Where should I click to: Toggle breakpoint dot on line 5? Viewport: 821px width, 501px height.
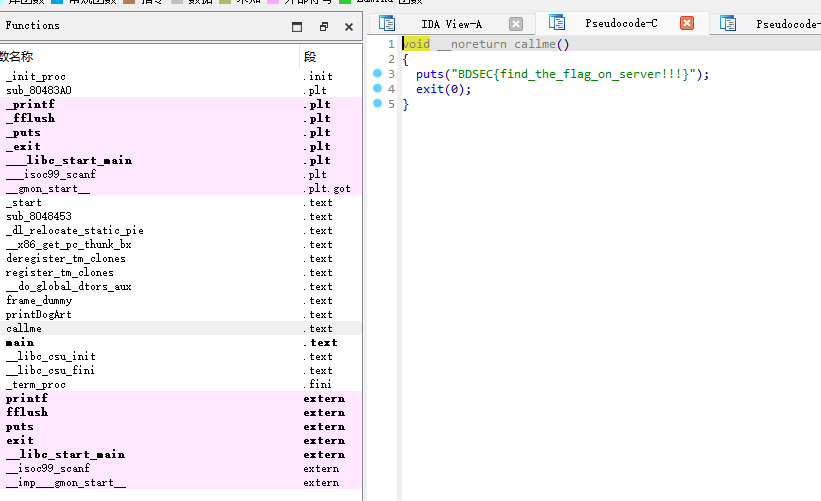pos(378,103)
